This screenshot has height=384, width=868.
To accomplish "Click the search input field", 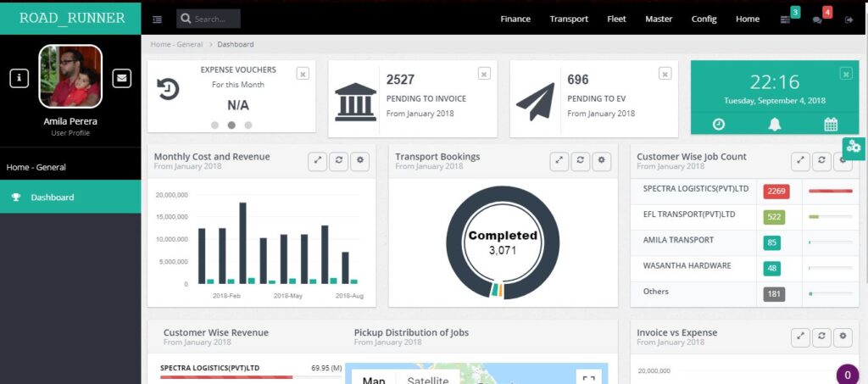I will click(x=215, y=19).
